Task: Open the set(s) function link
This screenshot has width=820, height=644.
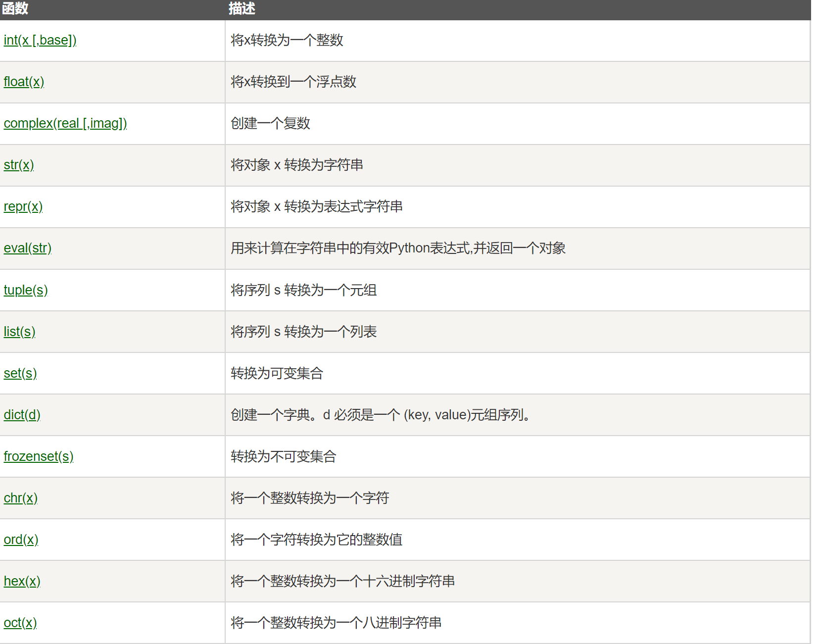Action: click(x=20, y=373)
